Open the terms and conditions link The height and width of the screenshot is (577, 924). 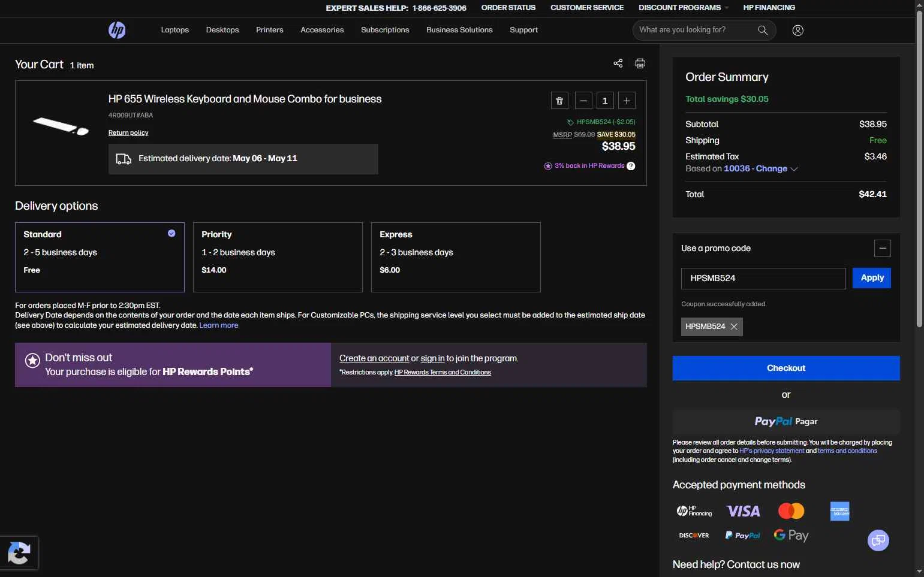tap(847, 451)
